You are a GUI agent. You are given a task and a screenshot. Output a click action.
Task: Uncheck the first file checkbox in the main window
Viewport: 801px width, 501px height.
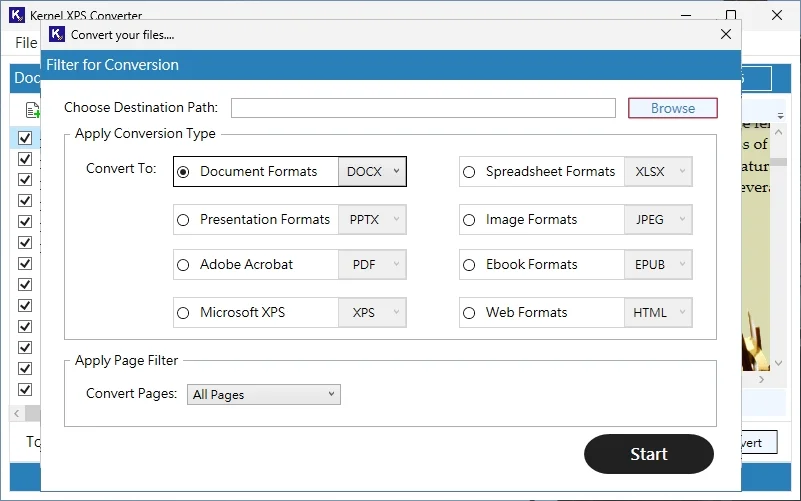pyautogui.click(x=25, y=138)
